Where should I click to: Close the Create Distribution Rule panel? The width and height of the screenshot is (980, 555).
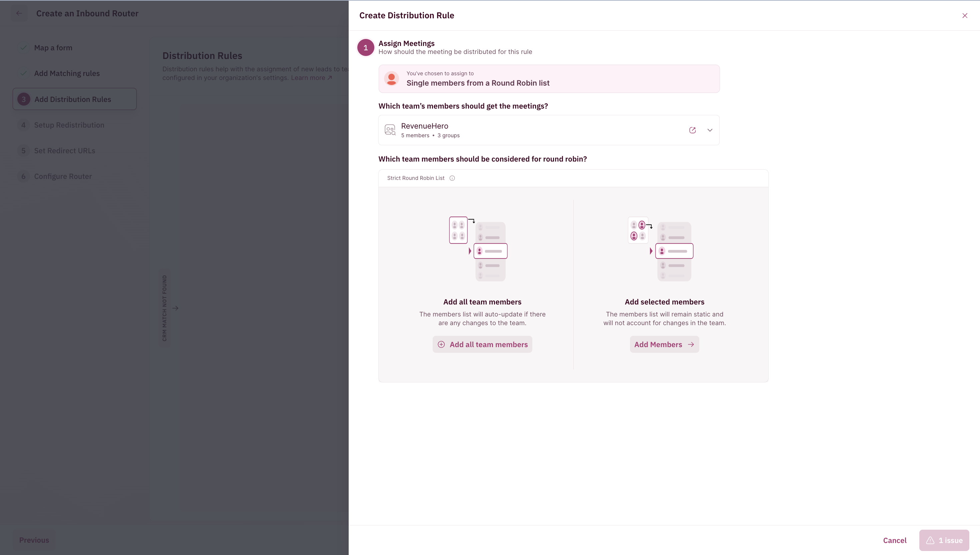[x=964, y=16]
